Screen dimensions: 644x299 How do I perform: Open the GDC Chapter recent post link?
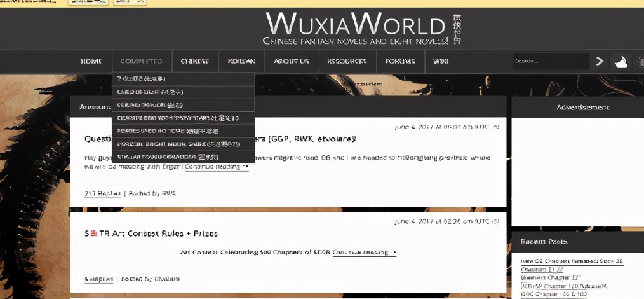553,295
